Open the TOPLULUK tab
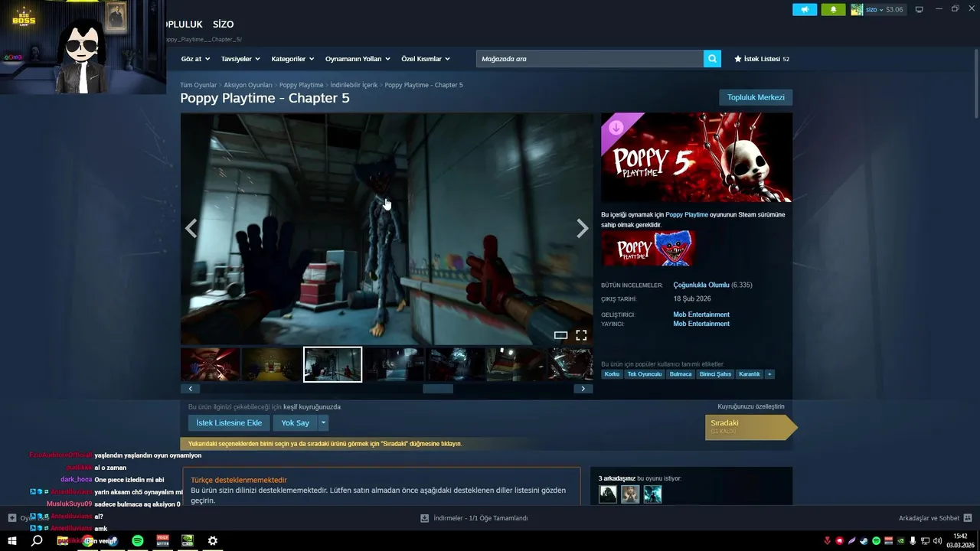The width and height of the screenshot is (980, 551). 184,24
